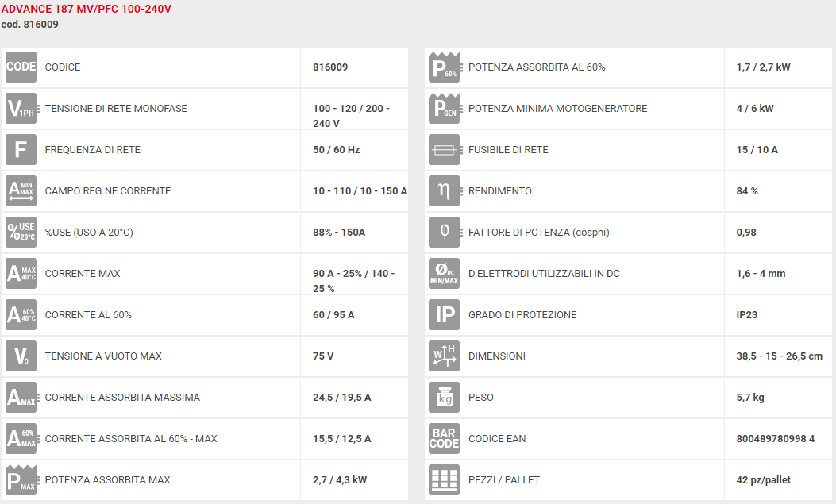836x504 pixels.
Task: Click the CORRENTE ASSORBITA AL 60% - MAX label
Action: (x=131, y=439)
